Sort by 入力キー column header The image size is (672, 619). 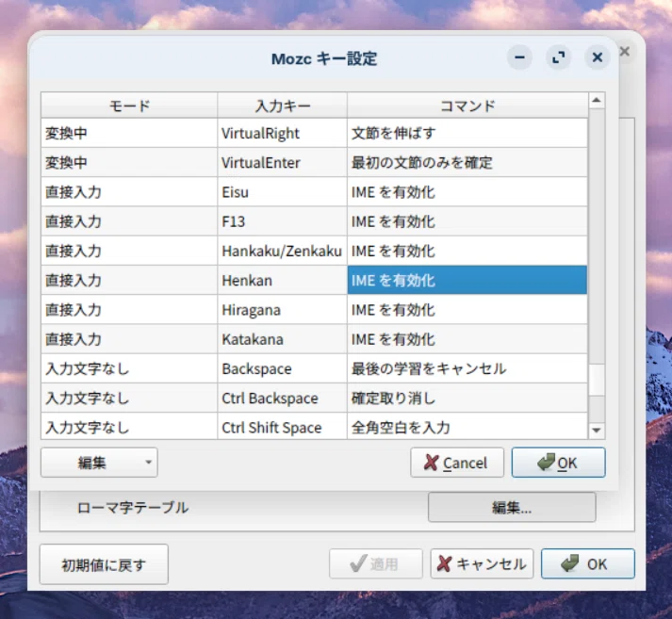point(282,106)
